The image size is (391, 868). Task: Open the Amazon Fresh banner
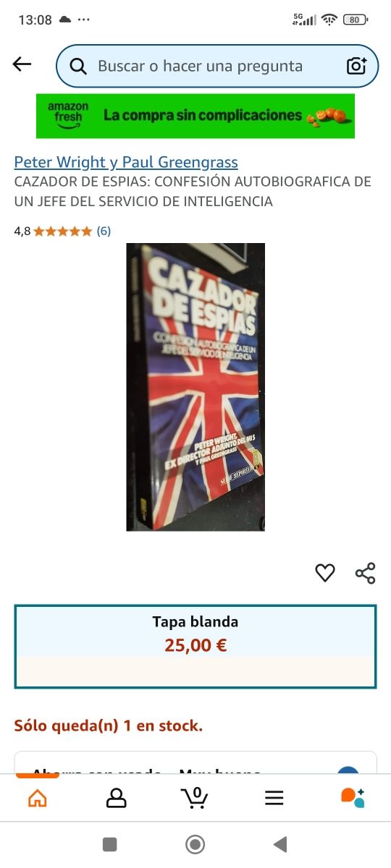195,116
